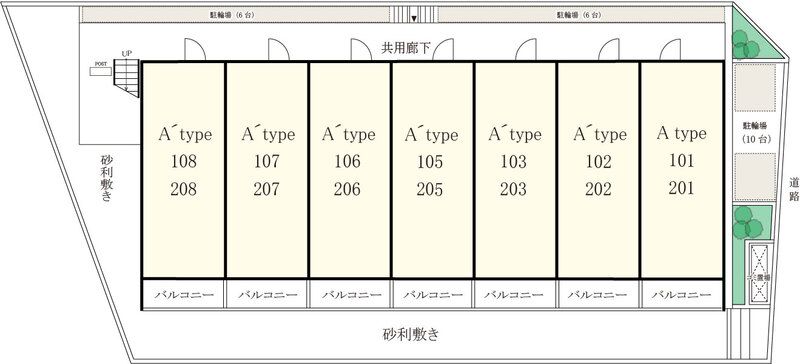The image size is (800, 364).
Task: Click the door swing above unit 102
Action: click(609, 50)
